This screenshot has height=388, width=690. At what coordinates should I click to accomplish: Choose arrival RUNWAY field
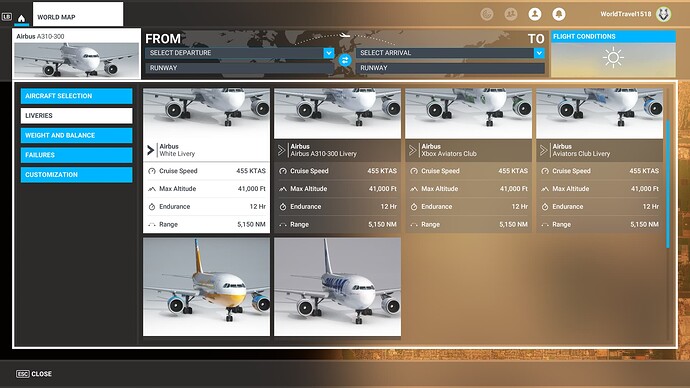click(450, 68)
